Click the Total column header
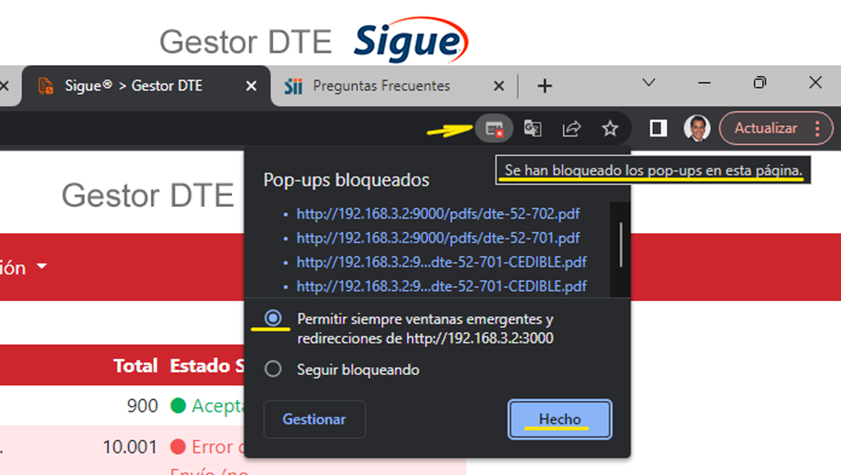Image resolution: width=841 pixels, height=475 pixels. coord(135,366)
